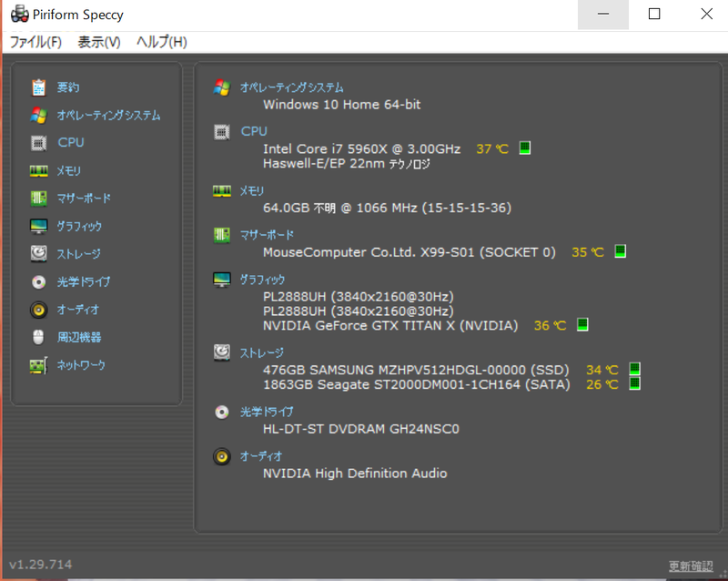Click the HL-DT-ST DVDRAM GH24NSC0 text
This screenshot has height=581, width=728.
click(361, 429)
